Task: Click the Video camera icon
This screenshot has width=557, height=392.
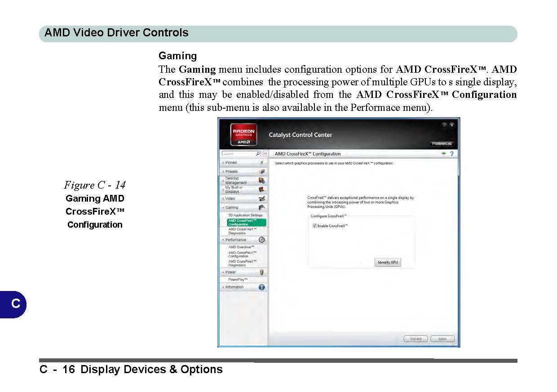Action: pos(262,198)
